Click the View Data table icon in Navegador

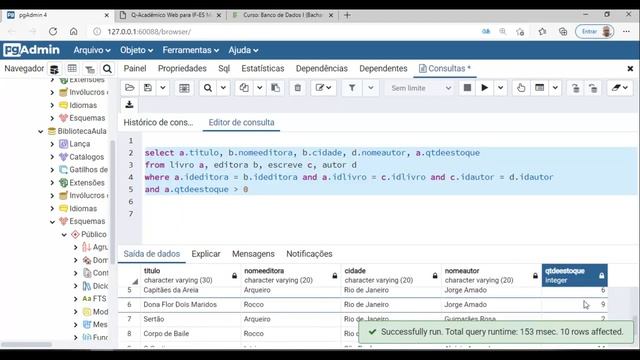point(72,69)
